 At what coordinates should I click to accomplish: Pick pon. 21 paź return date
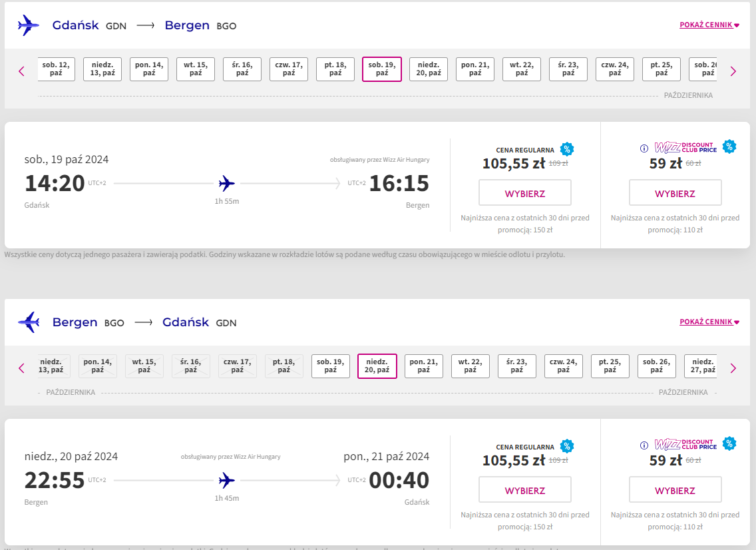pyautogui.click(x=424, y=366)
